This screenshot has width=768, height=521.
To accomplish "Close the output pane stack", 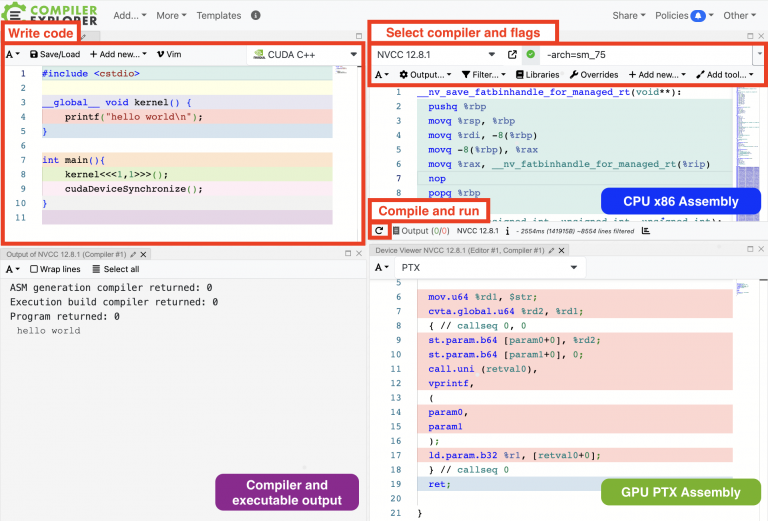I will pos(359,253).
